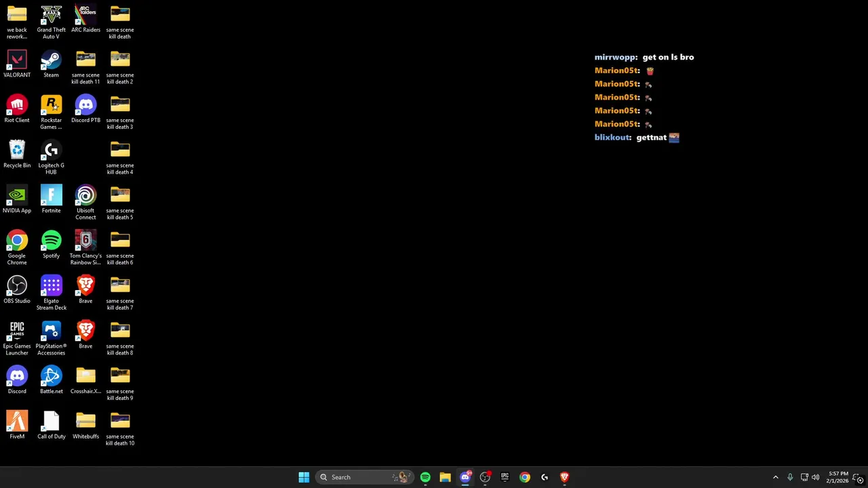Select folder 'same scene kill death' without number
This screenshot has height=488, width=868.
[x=120, y=22]
